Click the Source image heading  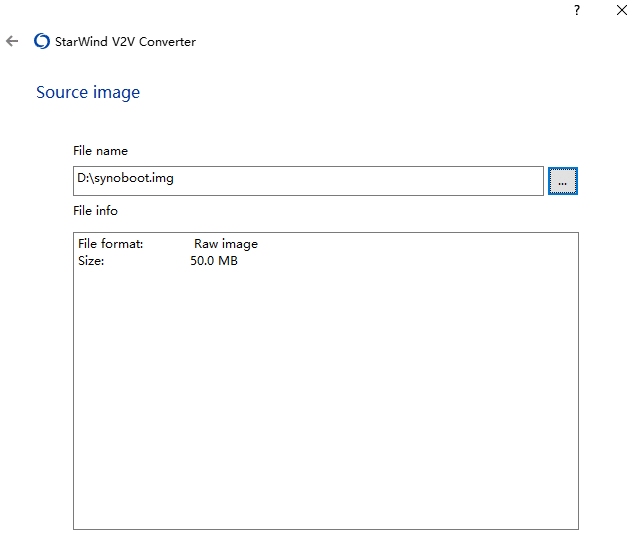click(88, 93)
